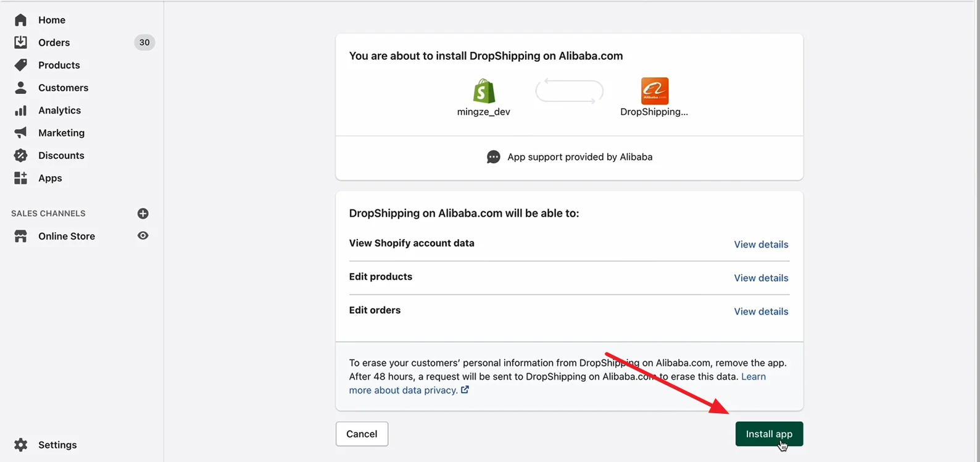Select the Discounts icon

point(21,155)
